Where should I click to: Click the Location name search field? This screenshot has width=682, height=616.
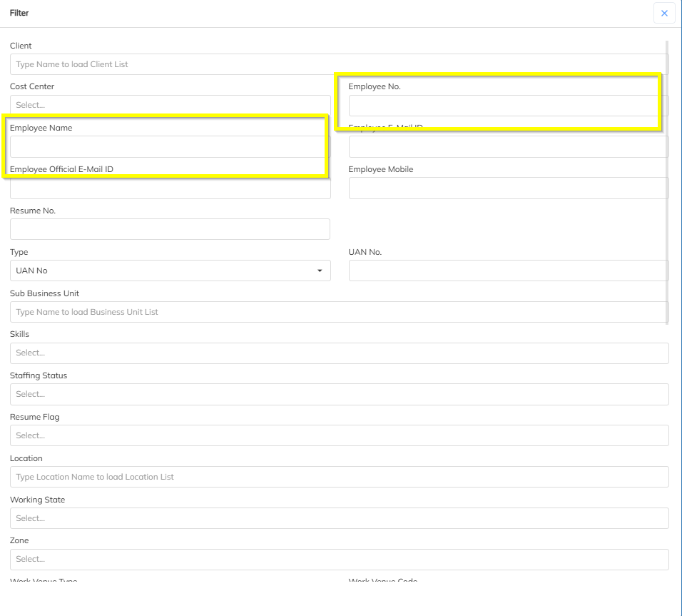(x=339, y=477)
